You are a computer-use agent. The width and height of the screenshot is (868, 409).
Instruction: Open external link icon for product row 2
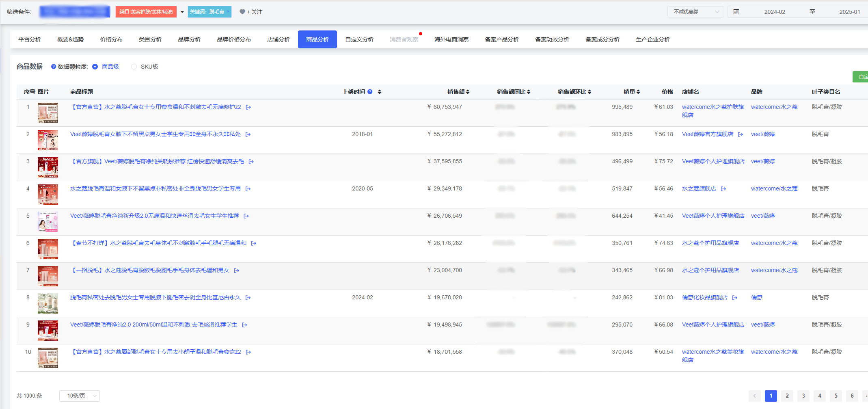pos(248,134)
